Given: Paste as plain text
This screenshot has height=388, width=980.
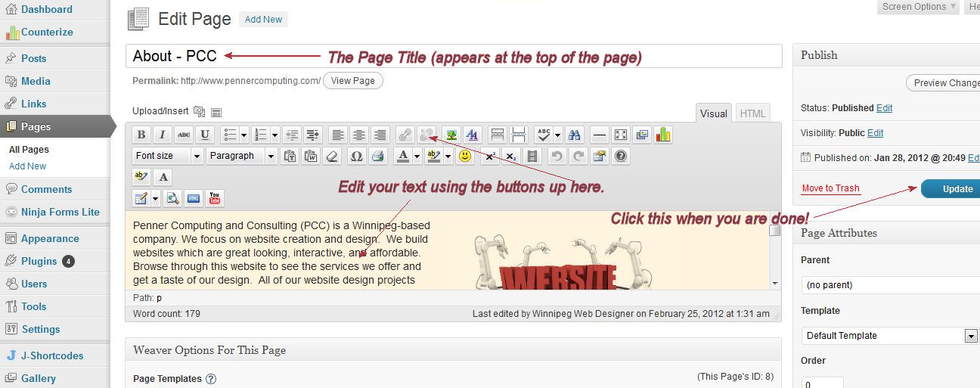Looking at the screenshot, I should pos(289,156).
